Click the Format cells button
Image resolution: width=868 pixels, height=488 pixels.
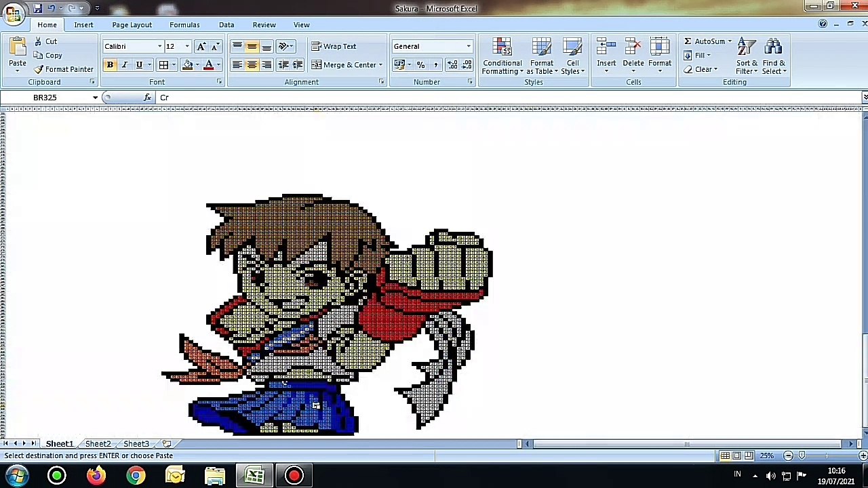[x=660, y=55]
